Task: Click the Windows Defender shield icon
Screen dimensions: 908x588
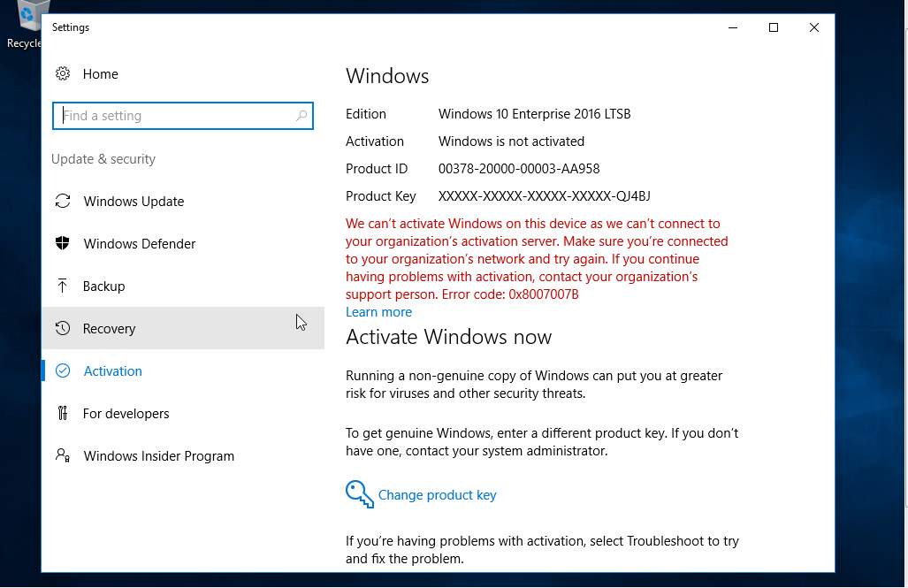Action: point(63,243)
